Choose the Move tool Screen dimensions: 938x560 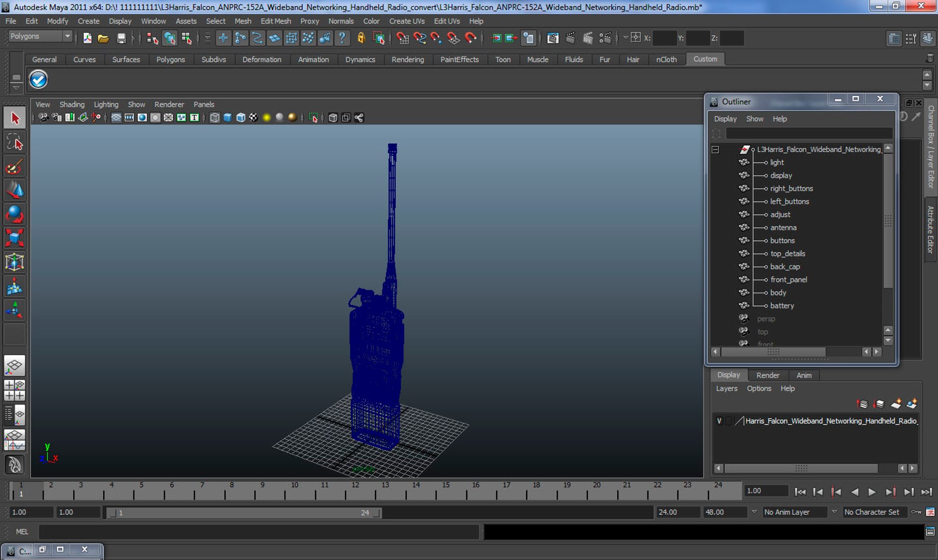pyautogui.click(x=15, y=190)
